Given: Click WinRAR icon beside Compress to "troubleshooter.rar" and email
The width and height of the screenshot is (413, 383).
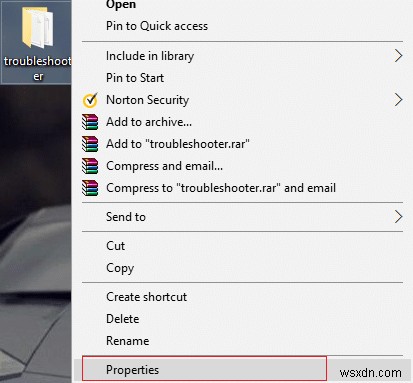Looking at the screenshot, I should 90,188.
